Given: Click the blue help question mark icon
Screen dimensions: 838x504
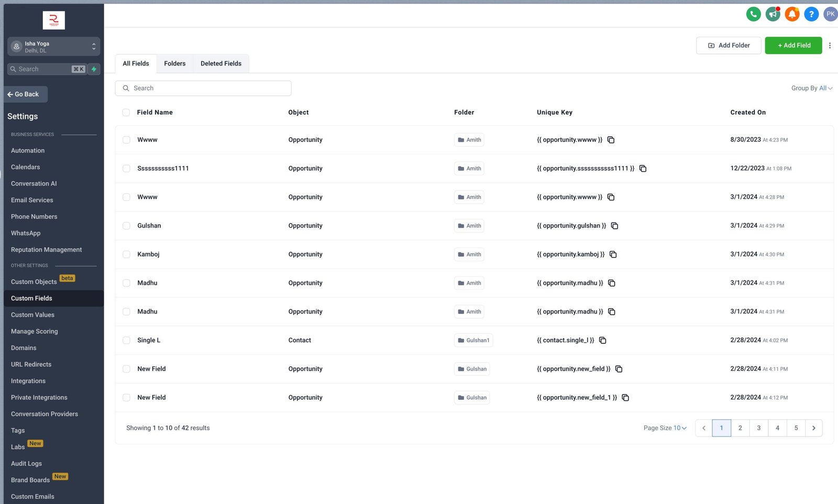Looking at the screenshot, I should point(811,14).
